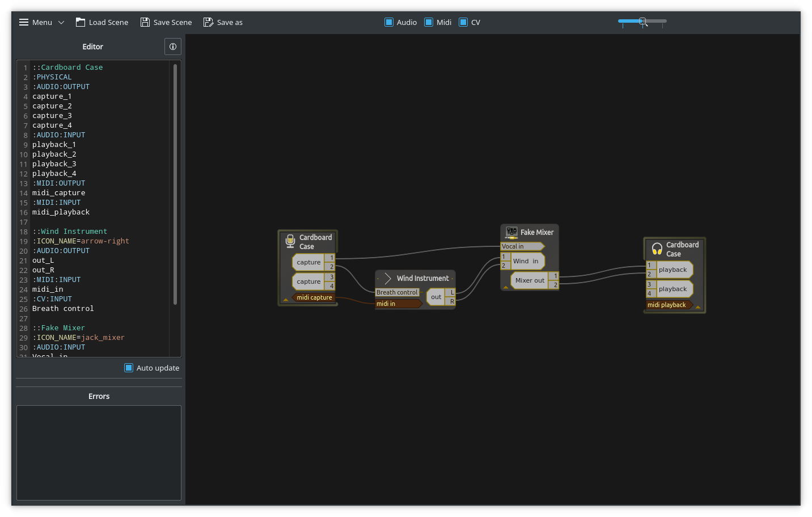Click the Save Scene floppy icon

(x=145, y=22)
